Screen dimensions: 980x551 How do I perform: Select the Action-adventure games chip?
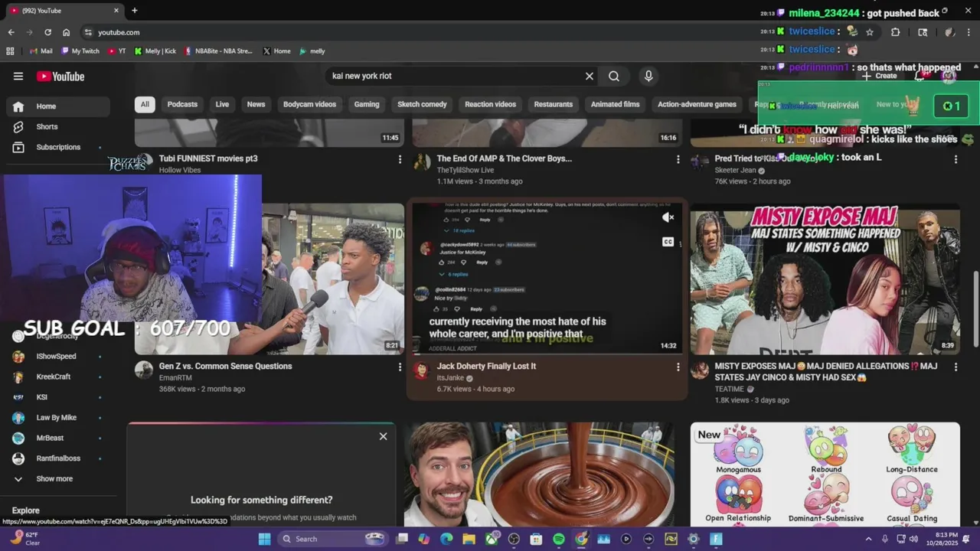point(697,104)
